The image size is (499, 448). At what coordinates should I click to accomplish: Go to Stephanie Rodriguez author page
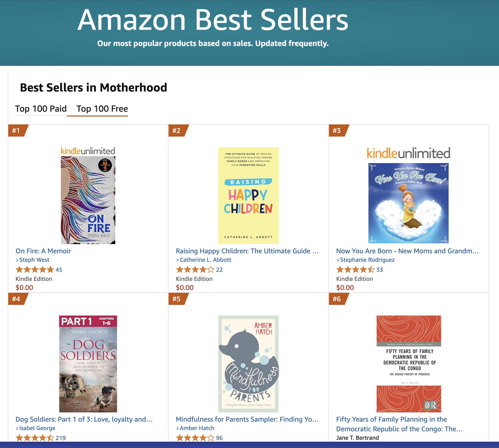pos(367,260)
